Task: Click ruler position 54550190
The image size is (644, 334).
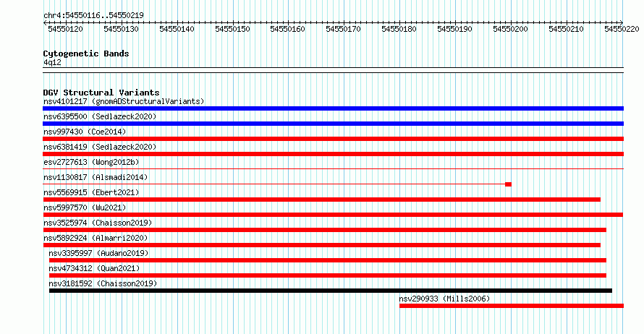Action: [x=454, y=29]
